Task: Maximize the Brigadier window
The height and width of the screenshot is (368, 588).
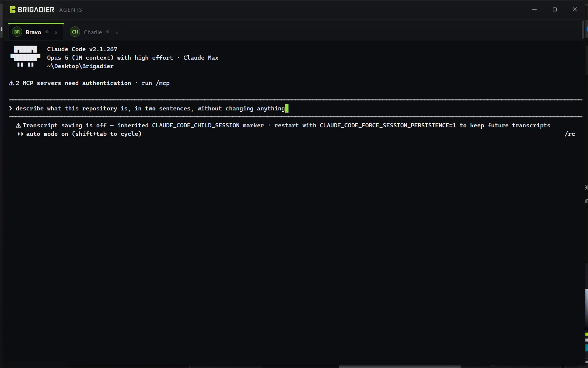Action: click(555, 10)
